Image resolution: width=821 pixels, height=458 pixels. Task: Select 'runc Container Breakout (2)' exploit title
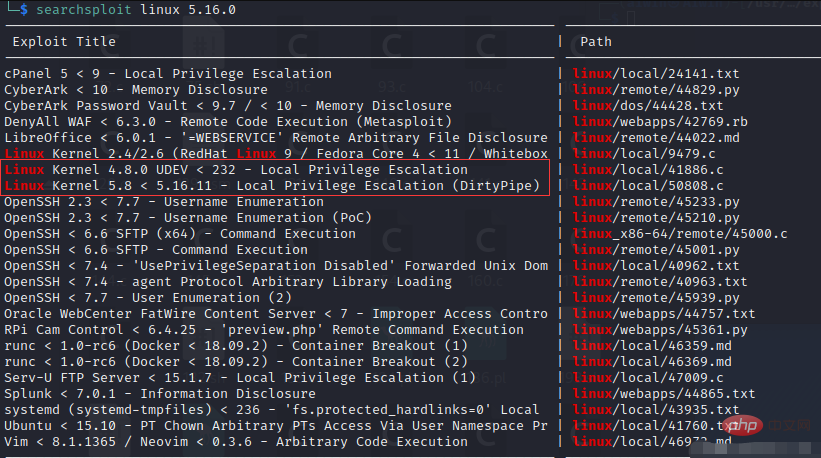click(236, 362)
